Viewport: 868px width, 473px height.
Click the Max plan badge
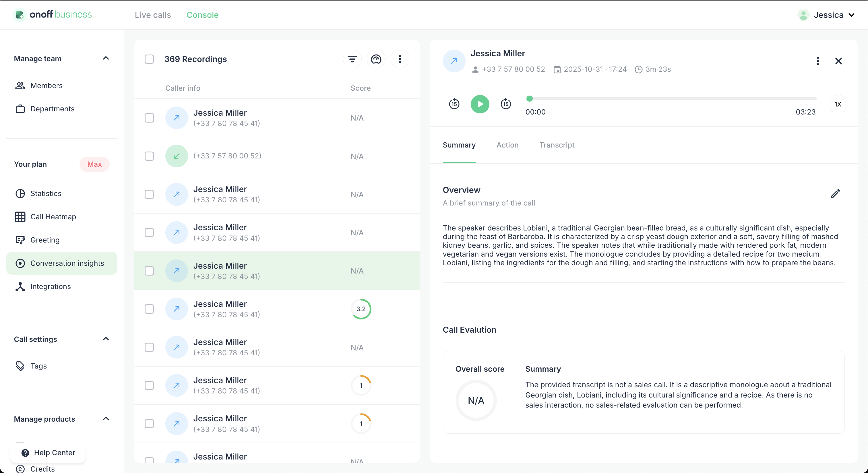tap(94, 164)
